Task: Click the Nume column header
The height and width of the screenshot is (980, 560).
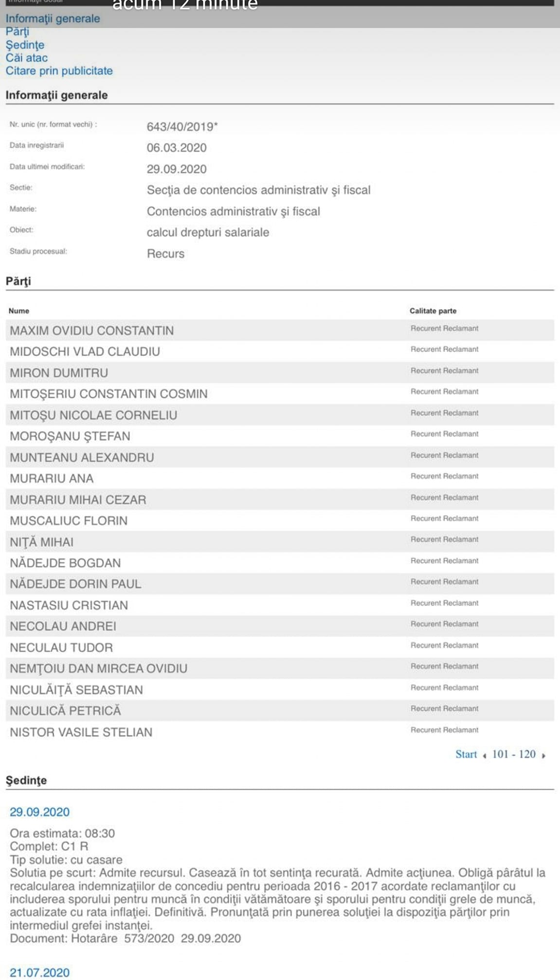Action: pos(19,311)
